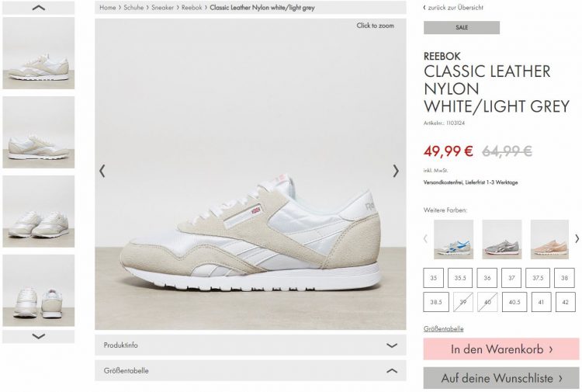Move thumbnail list down with bottom chevron
This screenshot has height=392, width=582.
pos(39,336)
